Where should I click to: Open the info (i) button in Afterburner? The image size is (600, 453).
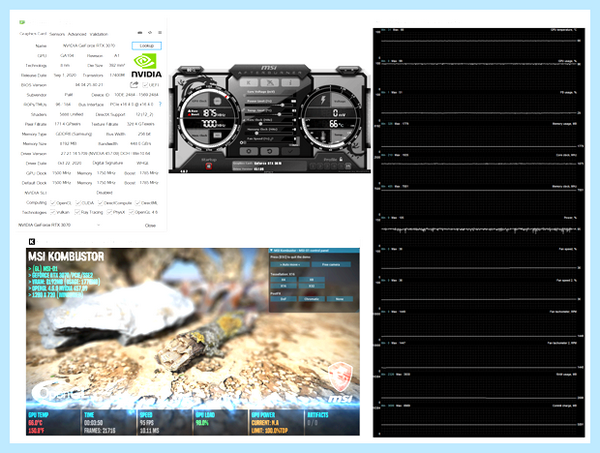290,83
